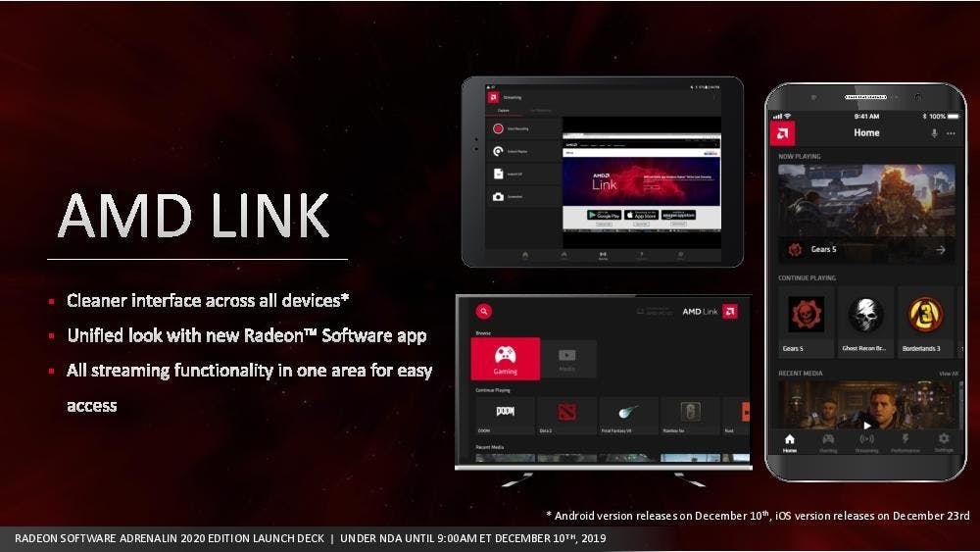
Task: Tap the App Store badge on the tablet
Action: click(641, 215)
